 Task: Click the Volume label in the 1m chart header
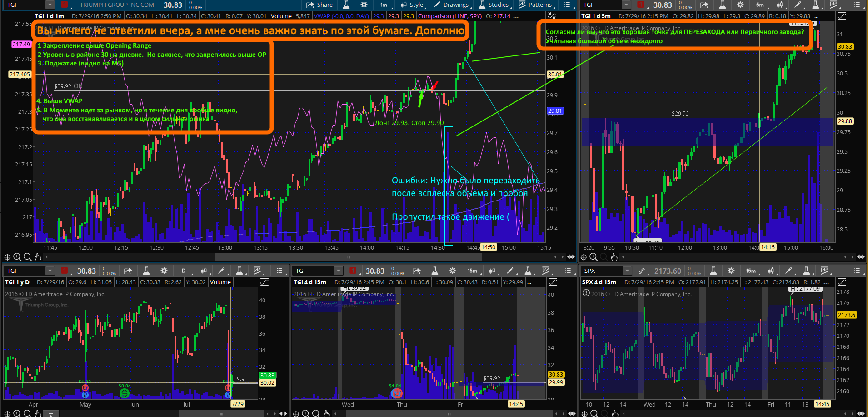pyautogui.click(x=281, y=16)
